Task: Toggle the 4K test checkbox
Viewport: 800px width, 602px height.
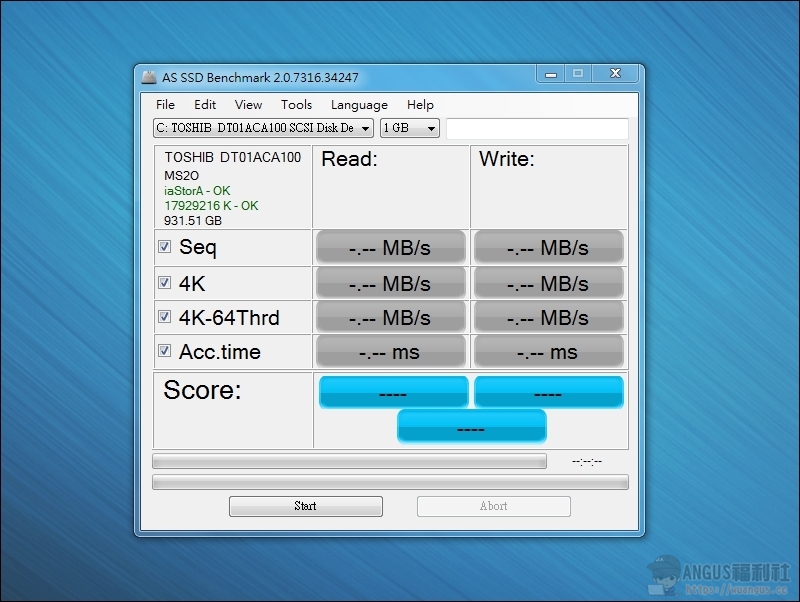Action: click(x=165, y=283)
